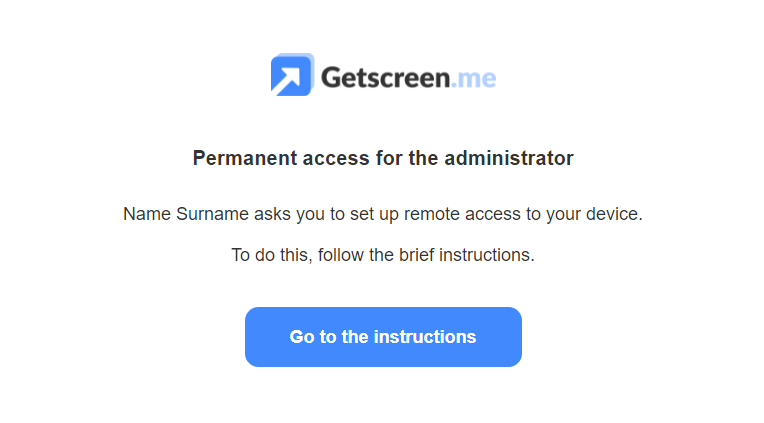Click the Permanent access for the administrator heading
764x423 pixels.
coord(383,158)
